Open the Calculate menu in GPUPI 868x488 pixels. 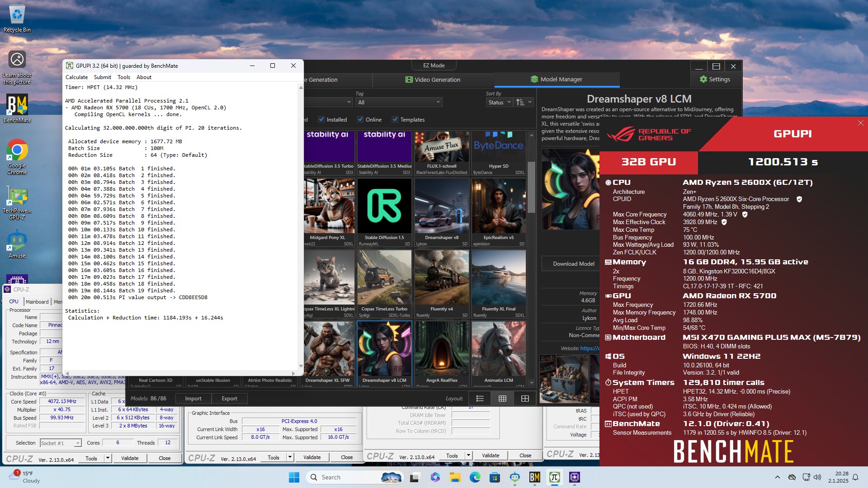76,77
